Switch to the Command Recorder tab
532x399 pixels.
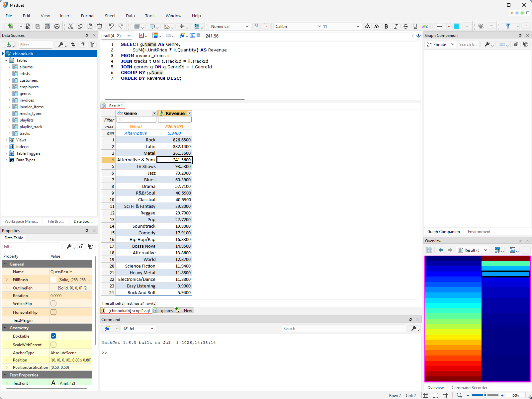click(469, 388)
